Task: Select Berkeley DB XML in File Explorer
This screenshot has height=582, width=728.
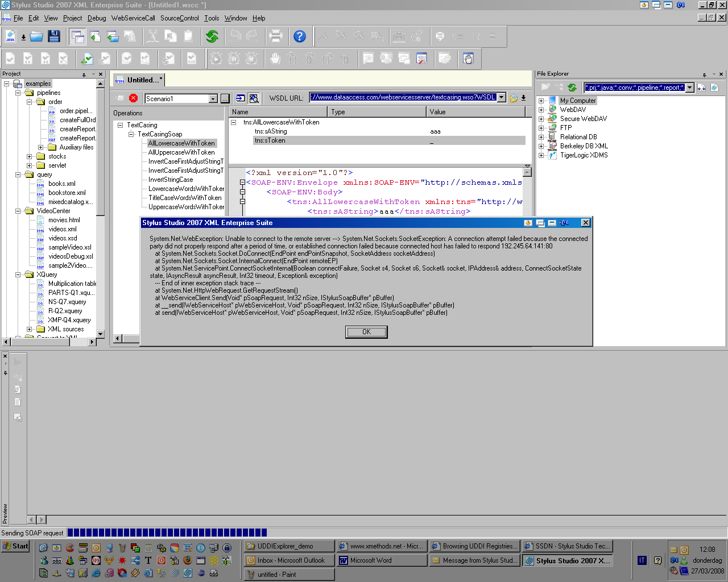Action: (x=584, y=146)
